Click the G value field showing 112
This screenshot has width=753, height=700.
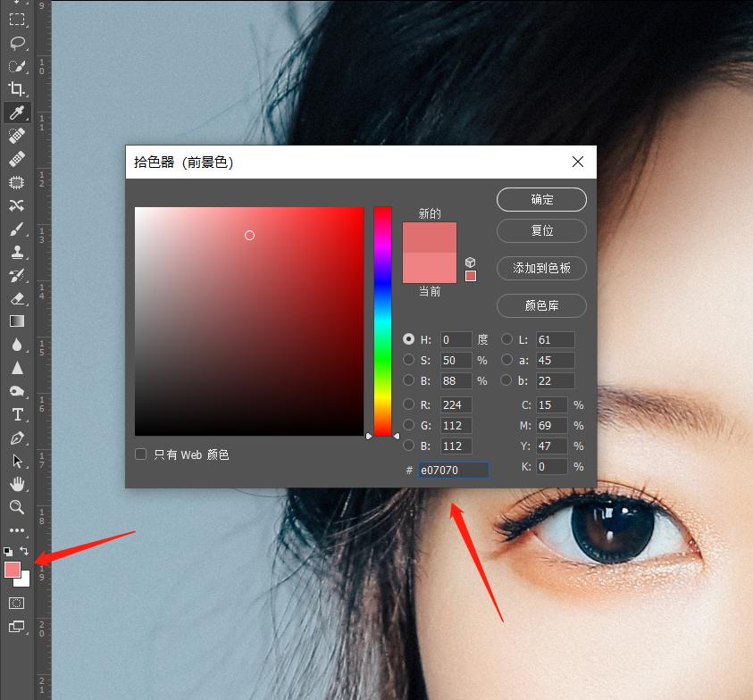(456, 425)
